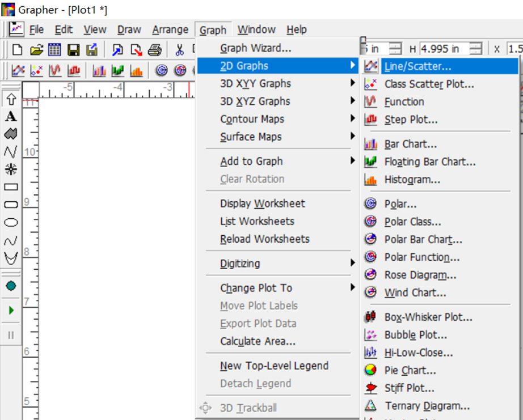Open the View menu
The height and width of the screenshot is (420, 523).
(95, 29)
